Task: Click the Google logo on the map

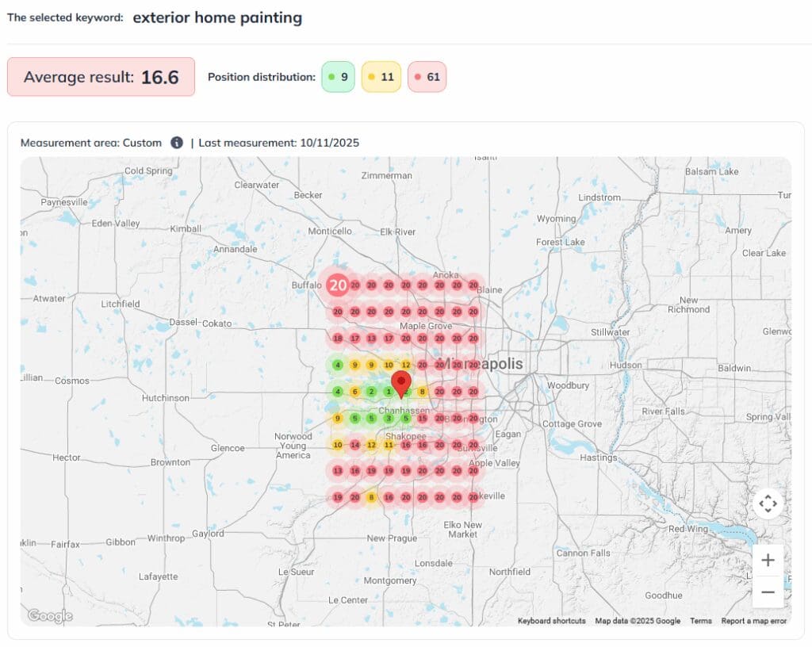Action: click(50, 616)
